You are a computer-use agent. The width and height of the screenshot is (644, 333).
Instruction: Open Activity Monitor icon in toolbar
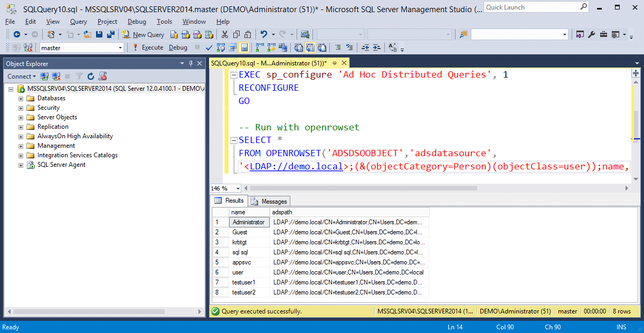pyautogui.click(x=305, y=34)
